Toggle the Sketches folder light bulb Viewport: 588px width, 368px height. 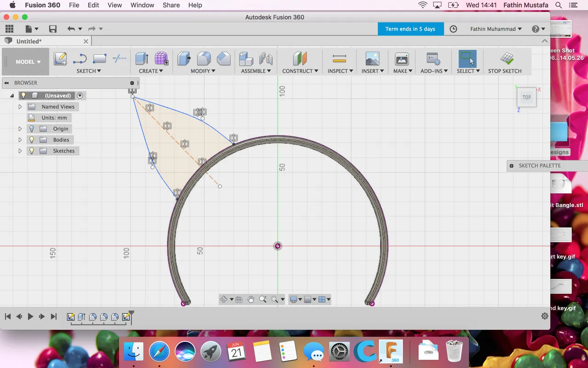click(32, 151)
